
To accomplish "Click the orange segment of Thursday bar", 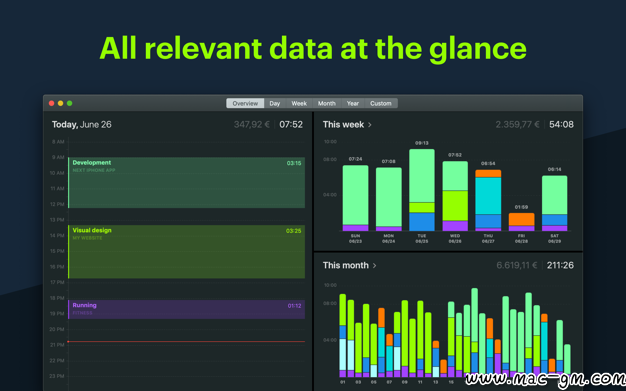I will tap(488, 174).
